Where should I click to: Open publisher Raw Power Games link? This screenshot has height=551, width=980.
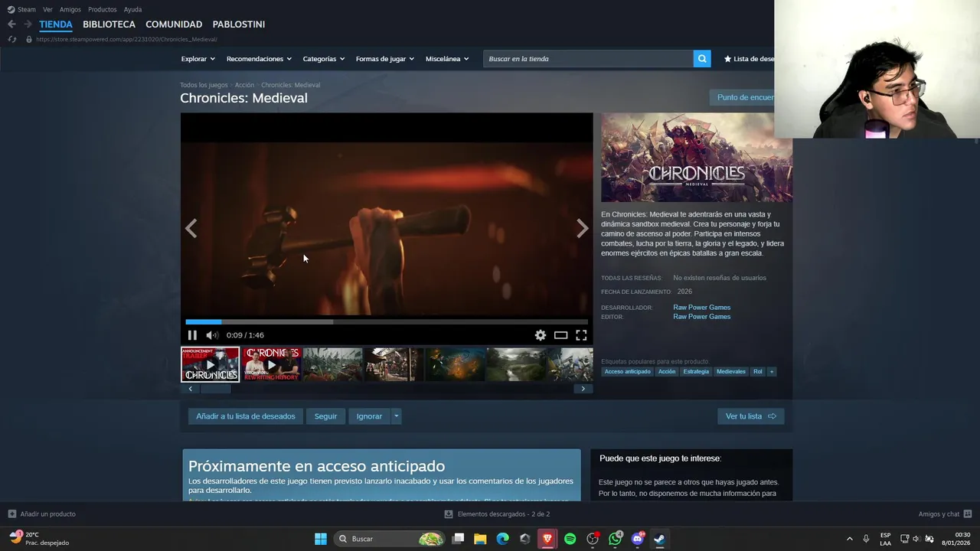[x=701, y=317]
